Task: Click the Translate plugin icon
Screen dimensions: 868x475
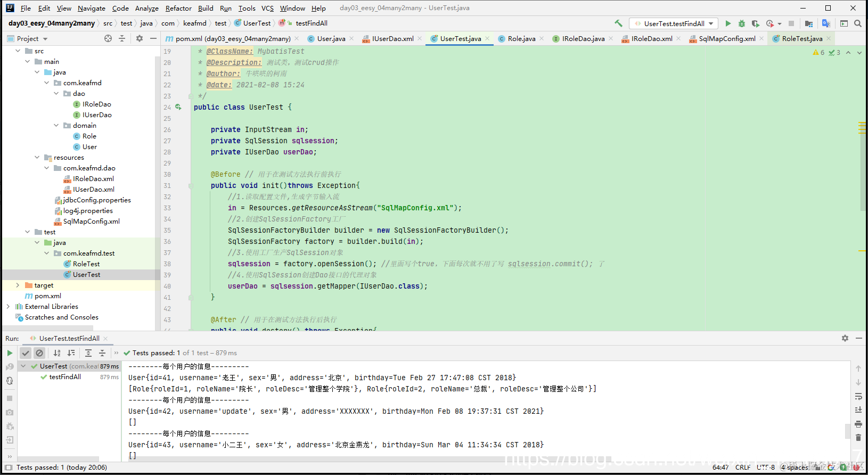Action: tap(826, 23)
